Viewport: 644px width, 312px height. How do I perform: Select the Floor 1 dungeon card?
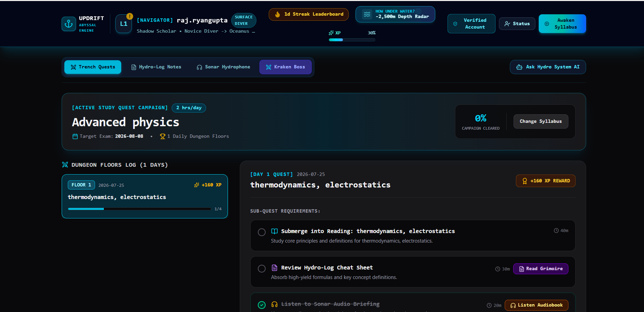point(145,196)
